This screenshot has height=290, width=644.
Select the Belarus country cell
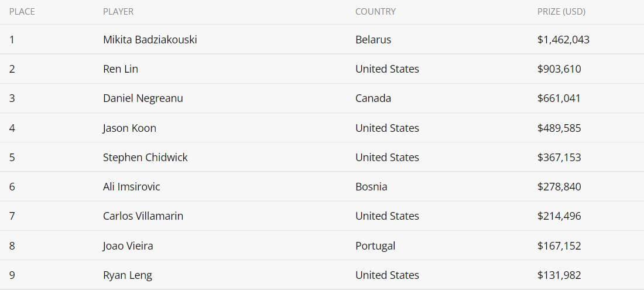373,39
